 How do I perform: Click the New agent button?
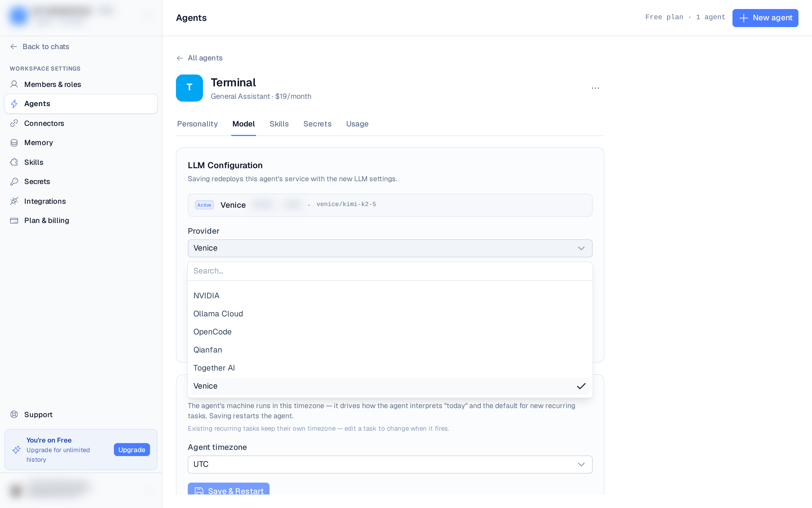point(765,18)
